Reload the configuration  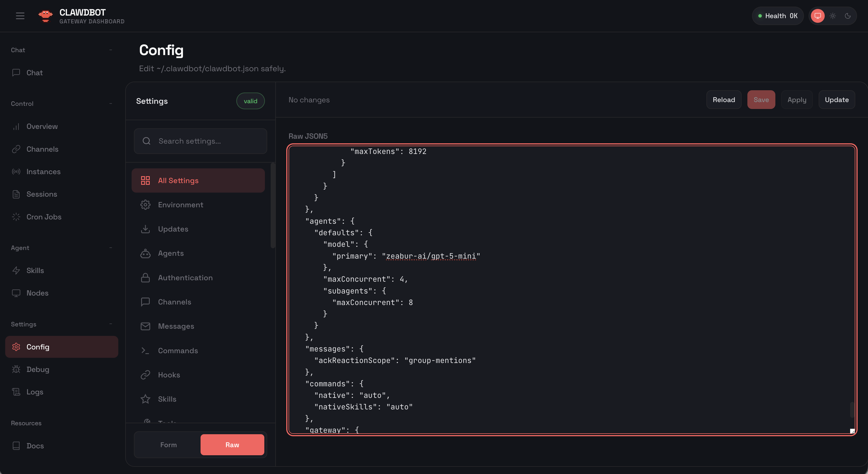[724, 100]
